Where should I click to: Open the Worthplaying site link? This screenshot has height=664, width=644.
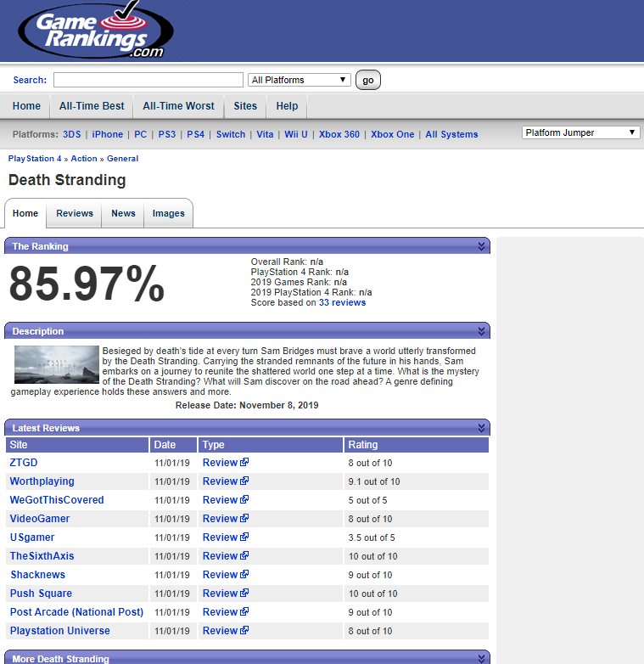pyautogui.click(x=42, y=481)
